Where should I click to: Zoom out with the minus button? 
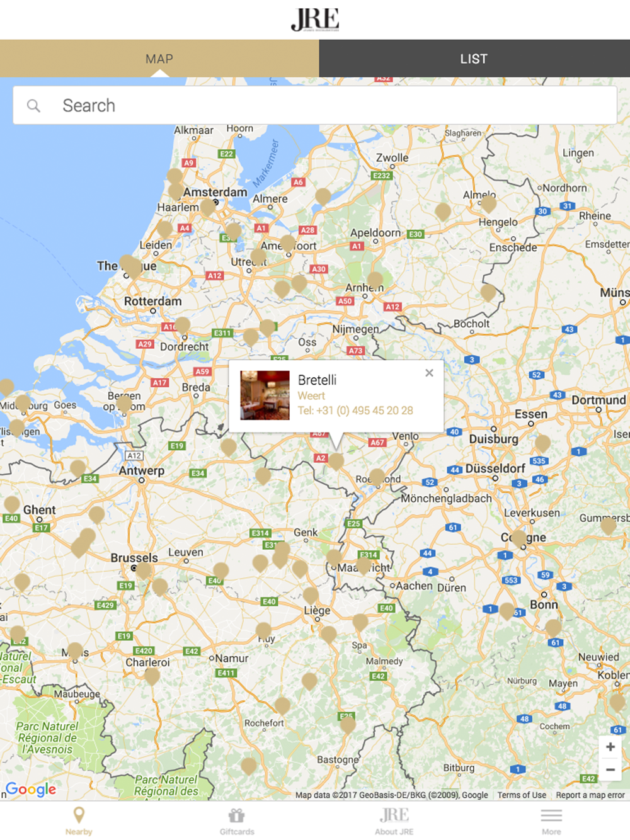click(x=610, y=769)
